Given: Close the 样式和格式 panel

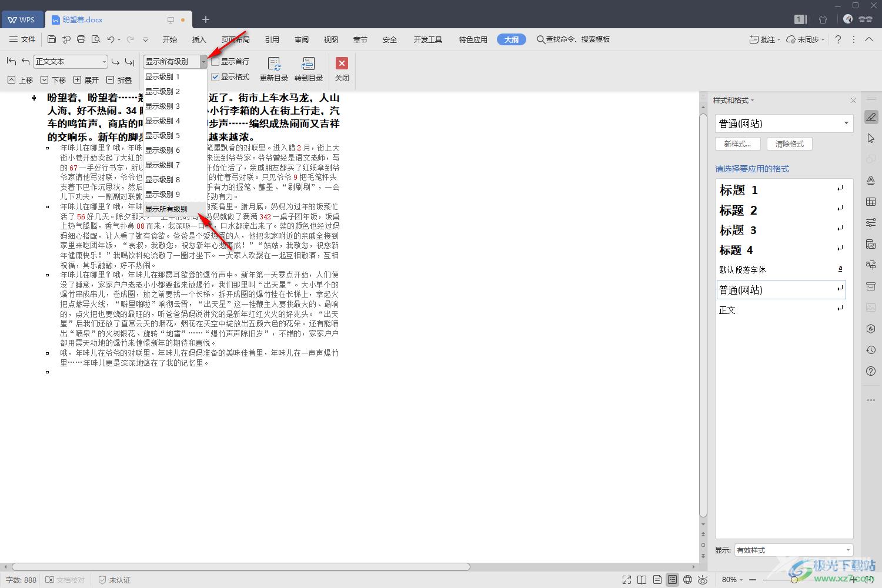Looking at the screenshot, I should [x=853, y=101].
